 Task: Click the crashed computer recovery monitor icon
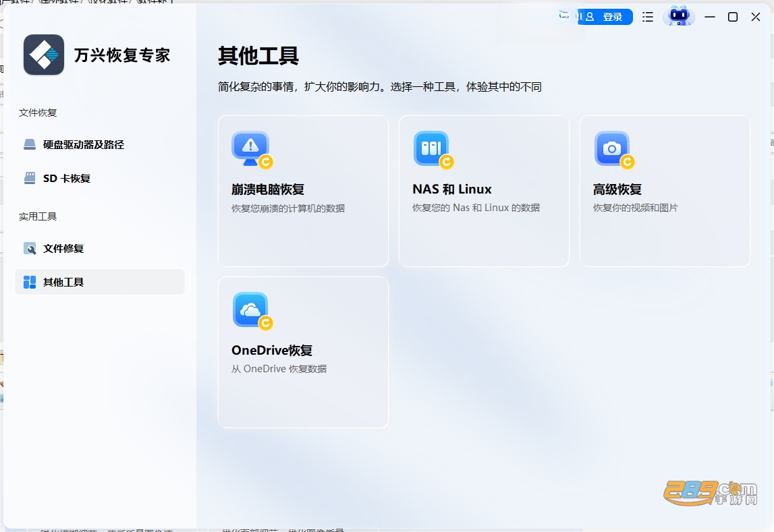pyautogui.click(x=252, y=150)
